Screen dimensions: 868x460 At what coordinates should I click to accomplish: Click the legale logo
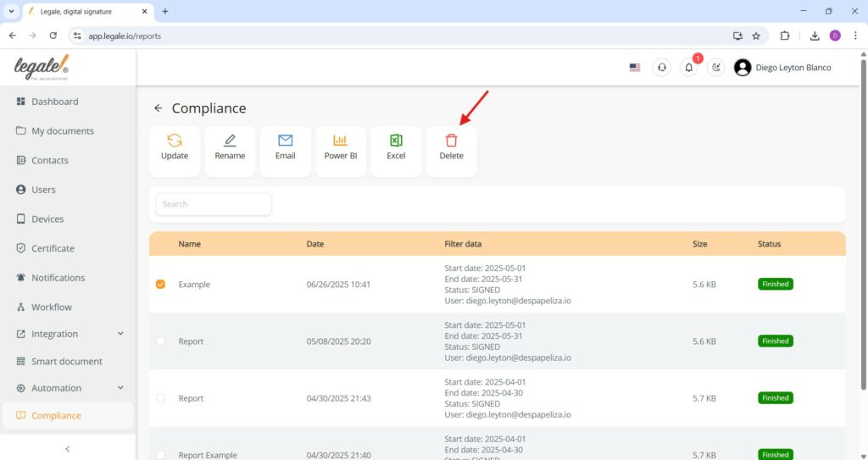[42, 68]
